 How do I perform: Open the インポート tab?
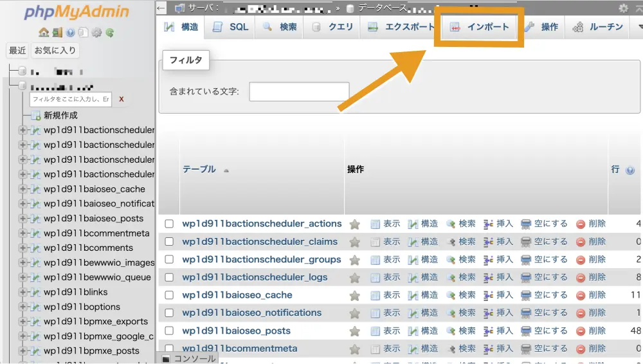click(480, 27)
